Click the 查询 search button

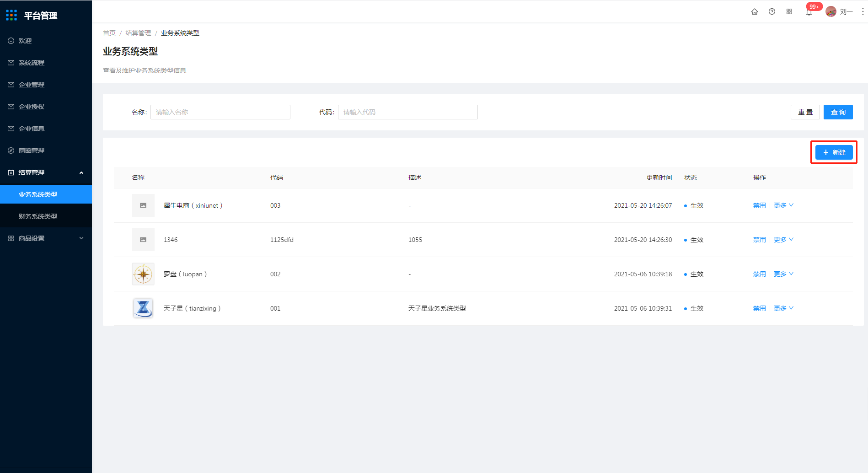coord(838,112)
